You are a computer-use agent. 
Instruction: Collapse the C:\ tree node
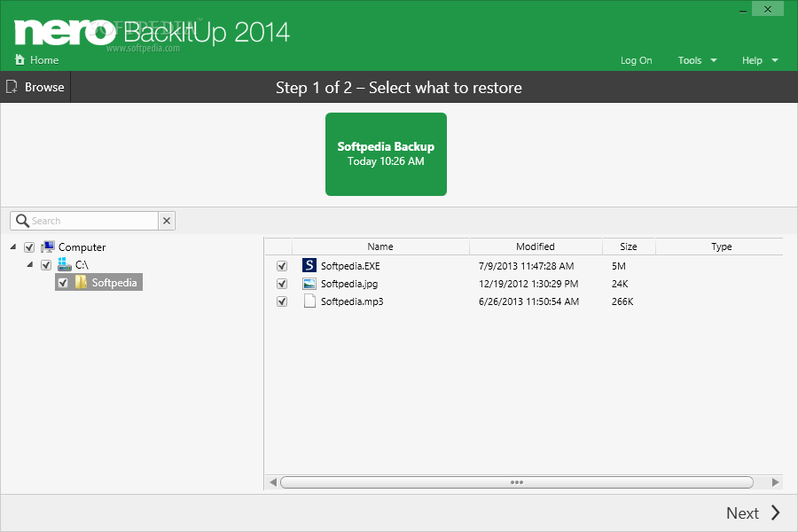point(30,264)
